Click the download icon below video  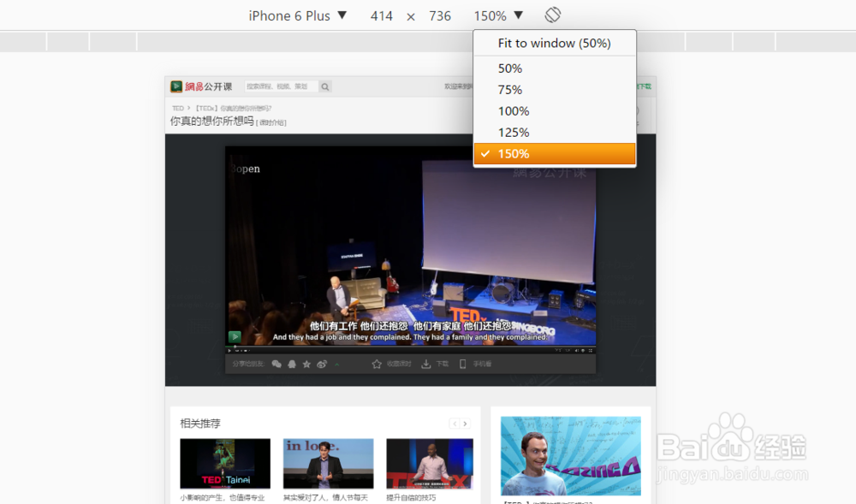point(425,364)
